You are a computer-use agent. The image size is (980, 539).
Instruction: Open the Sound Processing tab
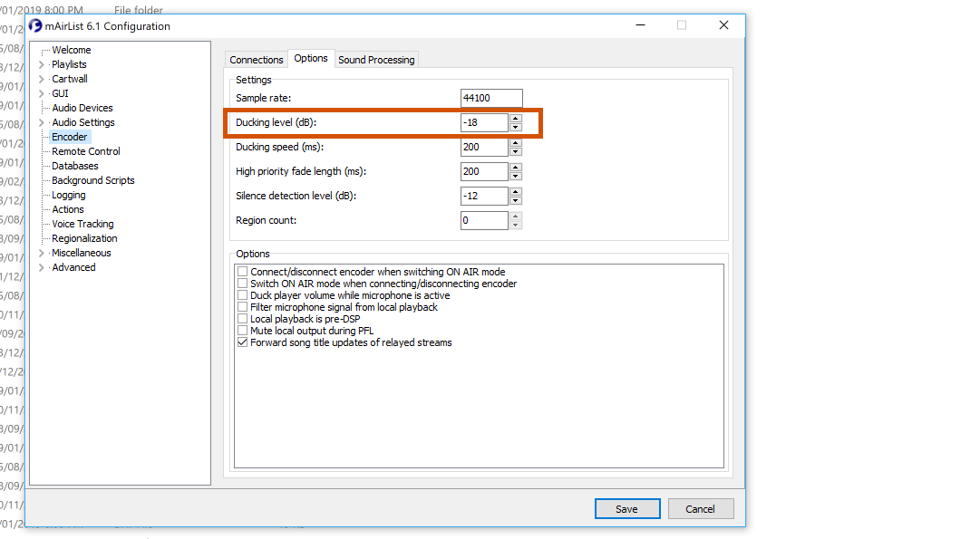376,60
